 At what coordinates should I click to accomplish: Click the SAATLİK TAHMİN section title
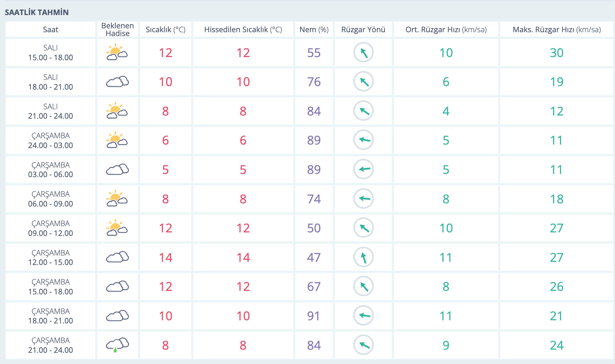[37, 12]
